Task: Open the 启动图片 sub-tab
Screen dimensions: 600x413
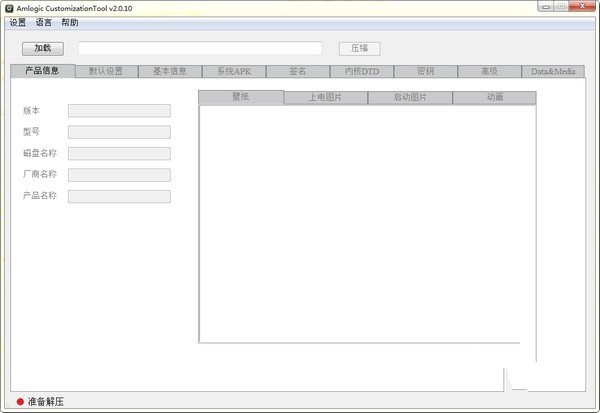Action: 410,98
